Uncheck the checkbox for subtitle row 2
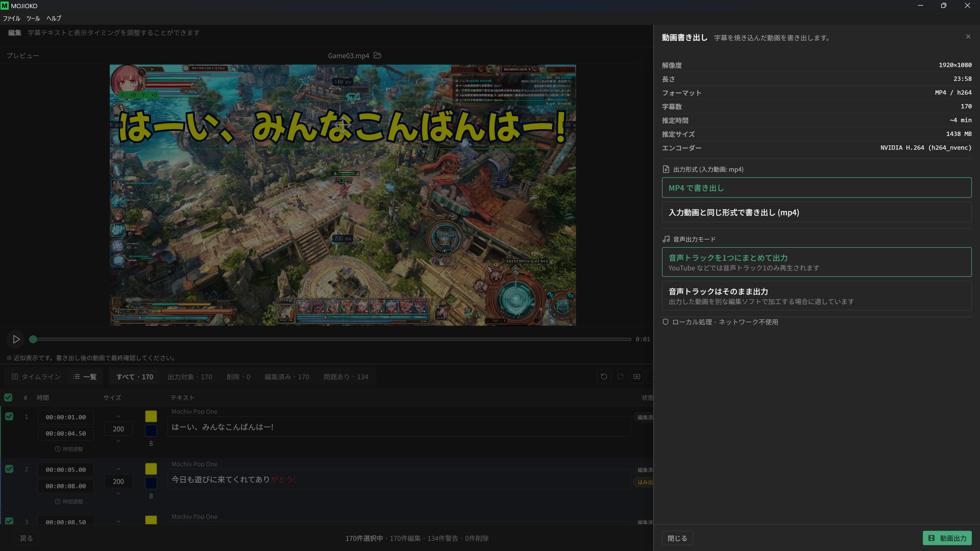The image size is (980, 551). click(x=9, y=469)
